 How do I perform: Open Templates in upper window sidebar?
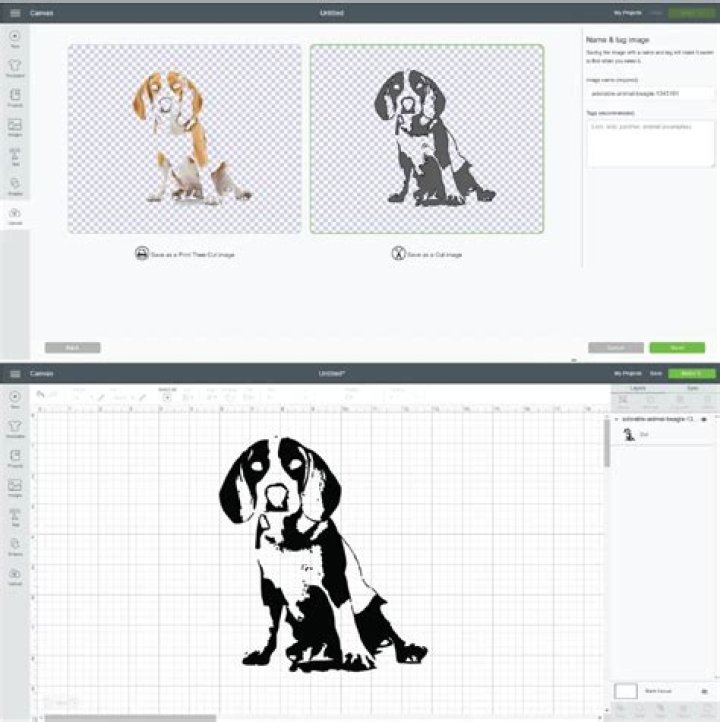15,69
